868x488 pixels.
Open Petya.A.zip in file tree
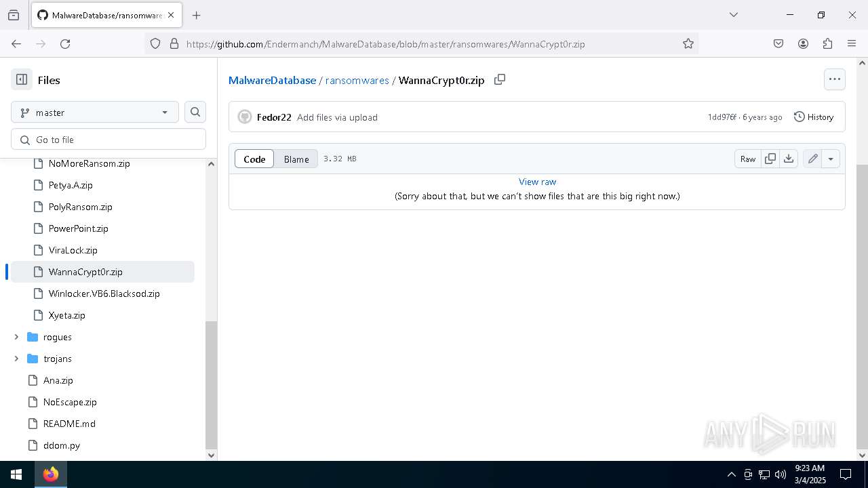point(71,185)
